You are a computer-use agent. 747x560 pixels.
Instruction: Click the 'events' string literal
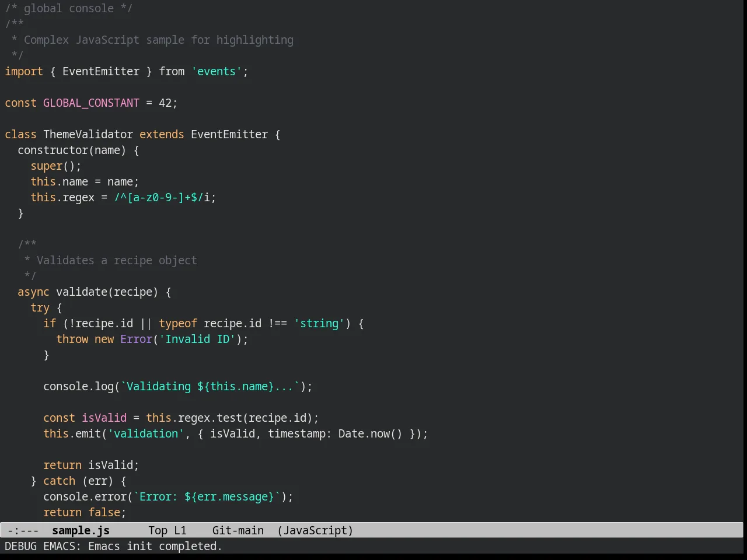(x=217, y=71)
